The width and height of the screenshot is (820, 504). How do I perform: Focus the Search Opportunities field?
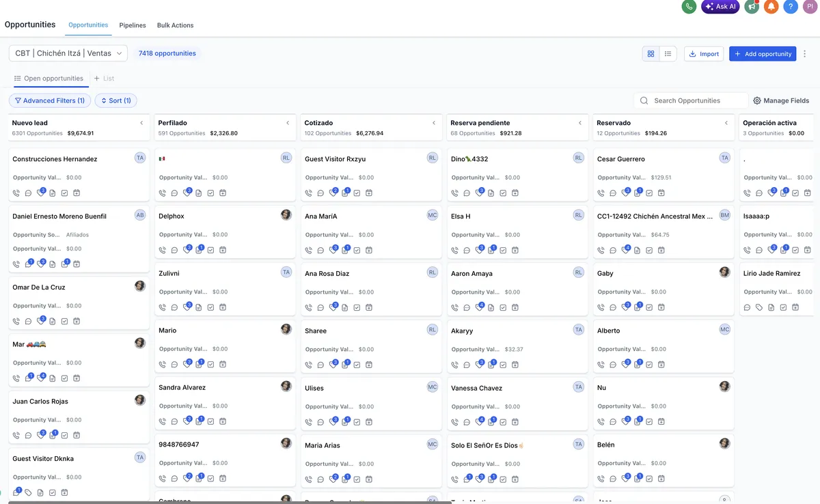click(691, 100)
